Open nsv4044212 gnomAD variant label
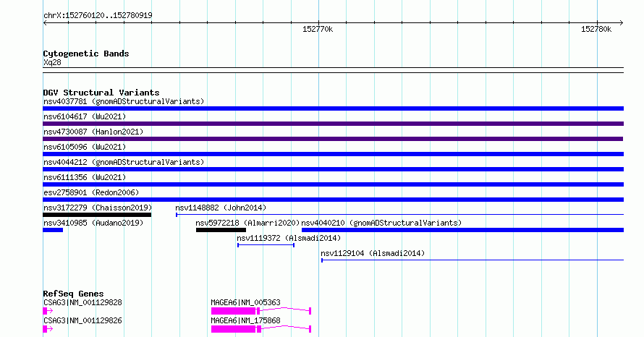This screenshot has height=337, width=644. click(x=124, y=162)
